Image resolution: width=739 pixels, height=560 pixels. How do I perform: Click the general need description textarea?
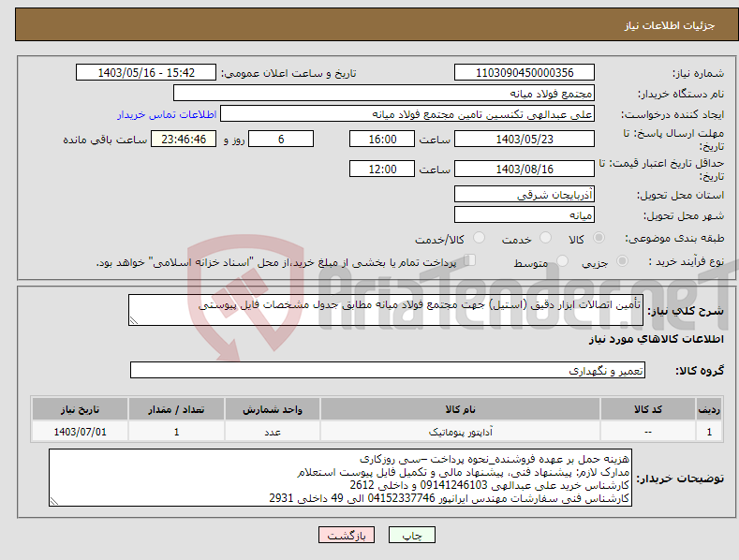(386, 310)
